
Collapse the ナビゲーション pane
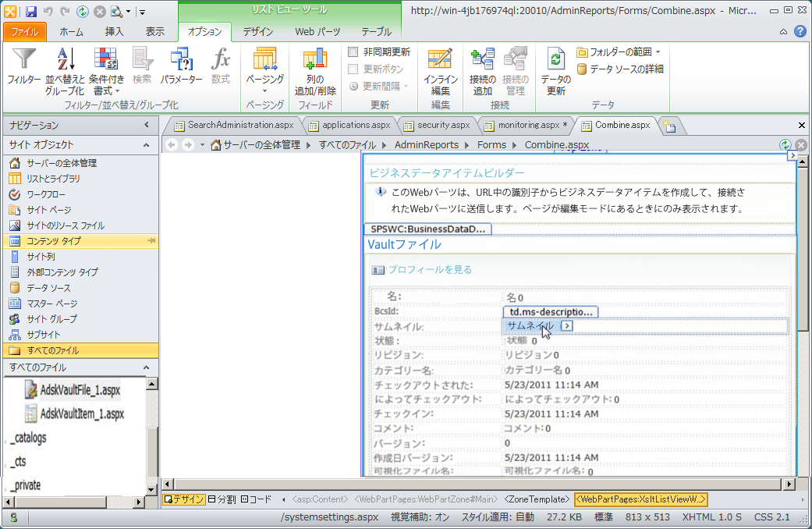[x=147, y=125]
